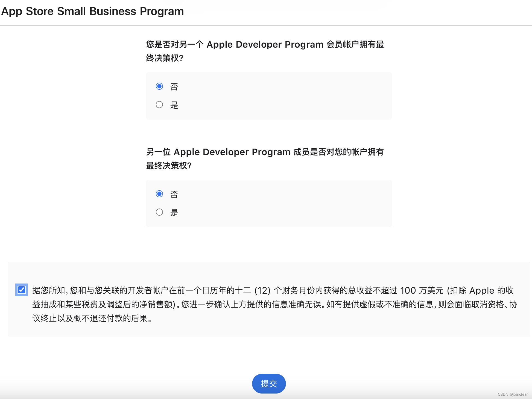
Task: Click the second question about 成员是否对您的帐户
Action: pyautogui.click(x=265, y=158)
